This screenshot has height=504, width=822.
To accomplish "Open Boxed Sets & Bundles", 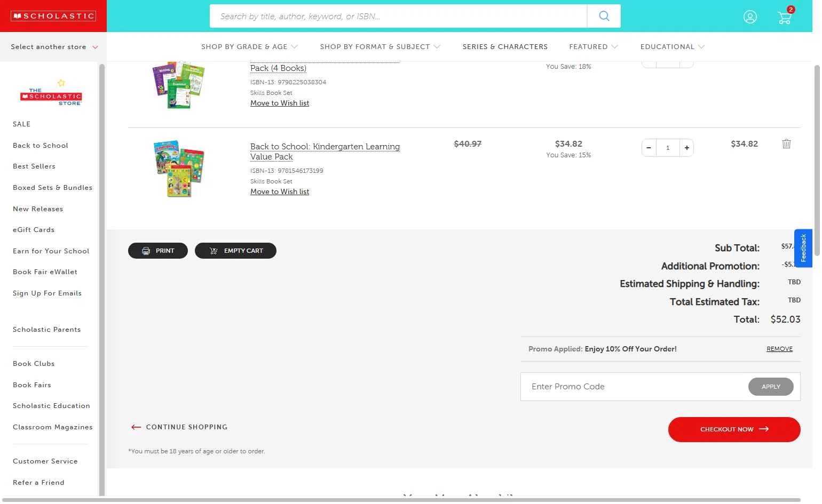I will [52, 188].
